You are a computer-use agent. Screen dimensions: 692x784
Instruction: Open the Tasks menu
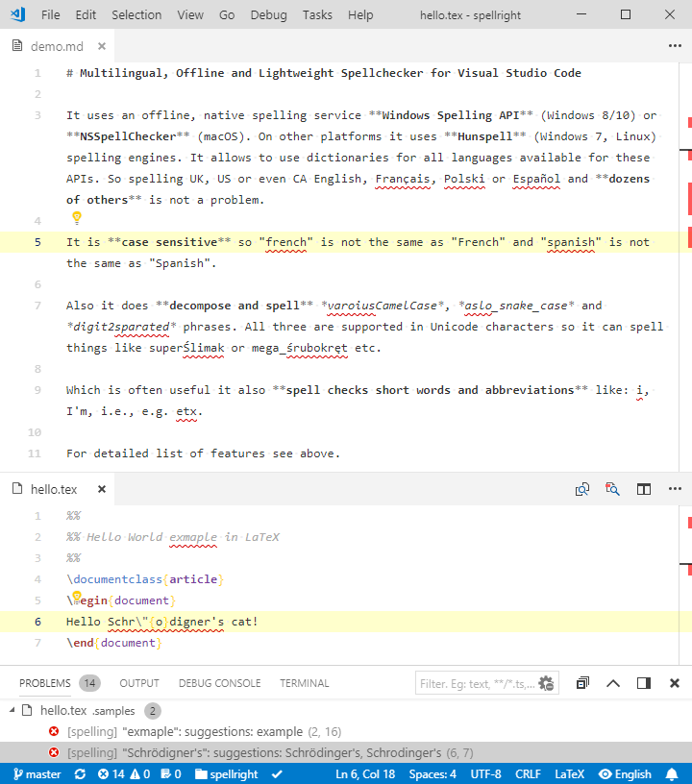pos(317,15)
